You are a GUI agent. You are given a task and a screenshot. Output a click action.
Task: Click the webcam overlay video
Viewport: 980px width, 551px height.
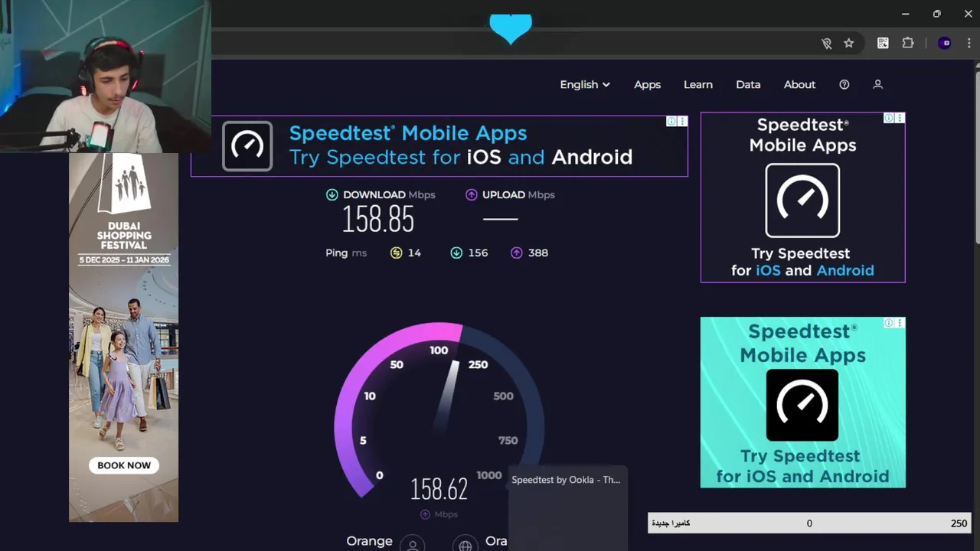[106, 77]
